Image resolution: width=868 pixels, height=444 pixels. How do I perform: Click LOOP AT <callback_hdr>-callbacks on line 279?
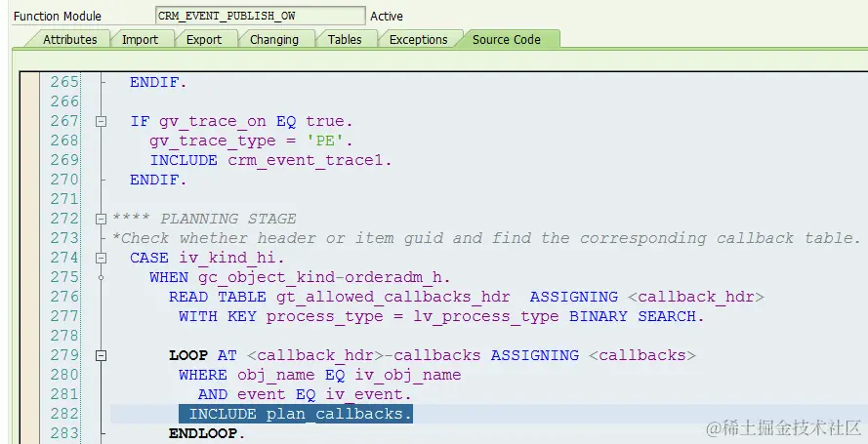click(x=433, y=355)
